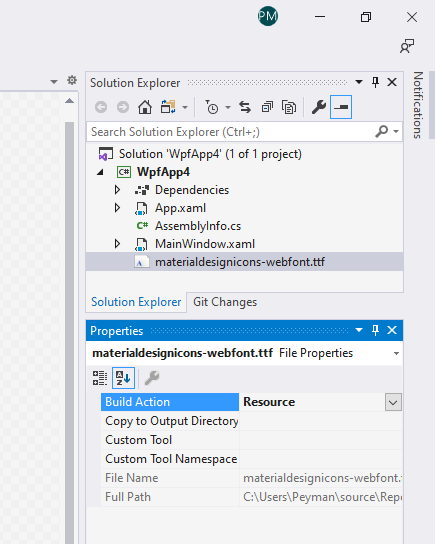The height and width of the screenshot is (544, 435).
Task: Toggle Categorized view in Properties panel
Action: pyautogui.click(x=100, y=378)
